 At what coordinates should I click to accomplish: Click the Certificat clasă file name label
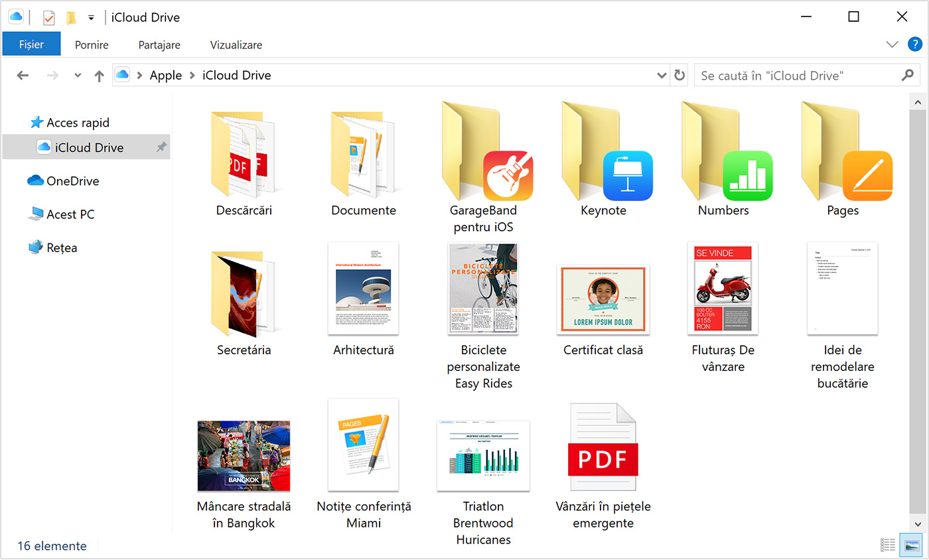[603, 350]
